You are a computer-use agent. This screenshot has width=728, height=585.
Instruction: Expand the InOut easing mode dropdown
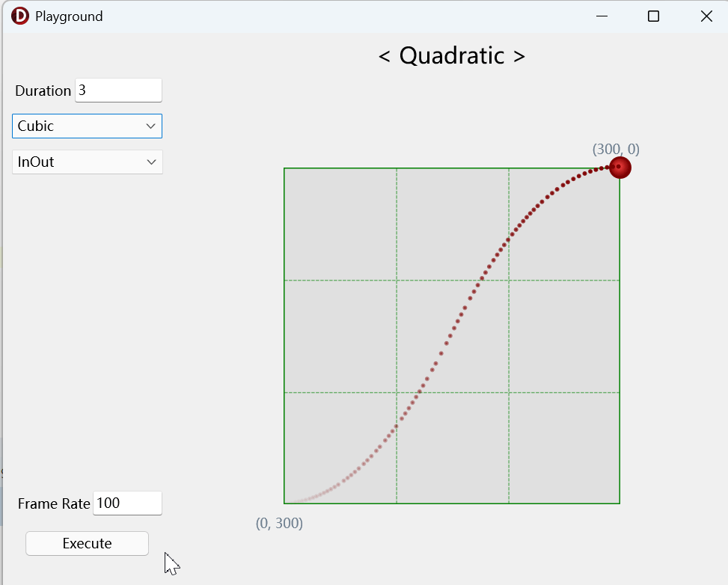click(x=87, y=162)
